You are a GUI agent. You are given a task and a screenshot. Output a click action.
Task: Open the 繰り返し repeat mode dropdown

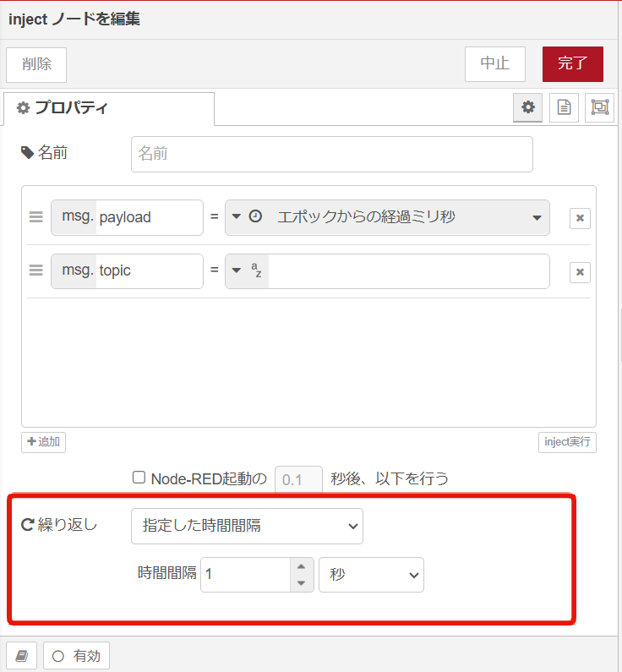click(x=247, y=526)
